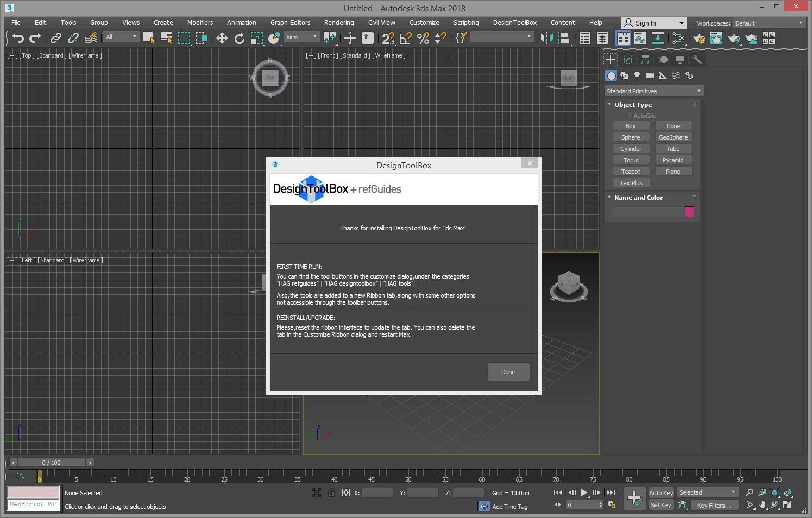Image resolution: width=812 pixels, height=518 pixels.
Task: Click the Done button in dialog
Action: 508,372
